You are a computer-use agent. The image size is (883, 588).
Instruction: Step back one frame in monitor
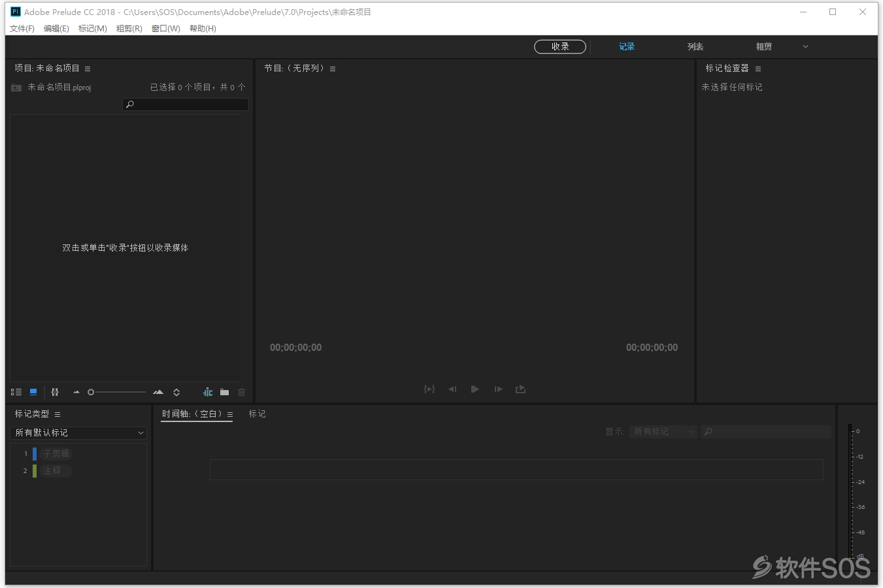click(452, 389)
